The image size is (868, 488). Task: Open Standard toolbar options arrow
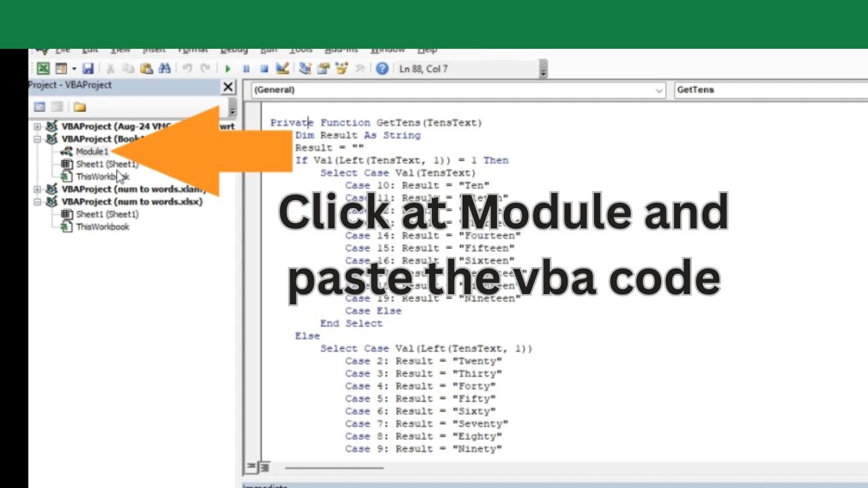pos(543,70)
